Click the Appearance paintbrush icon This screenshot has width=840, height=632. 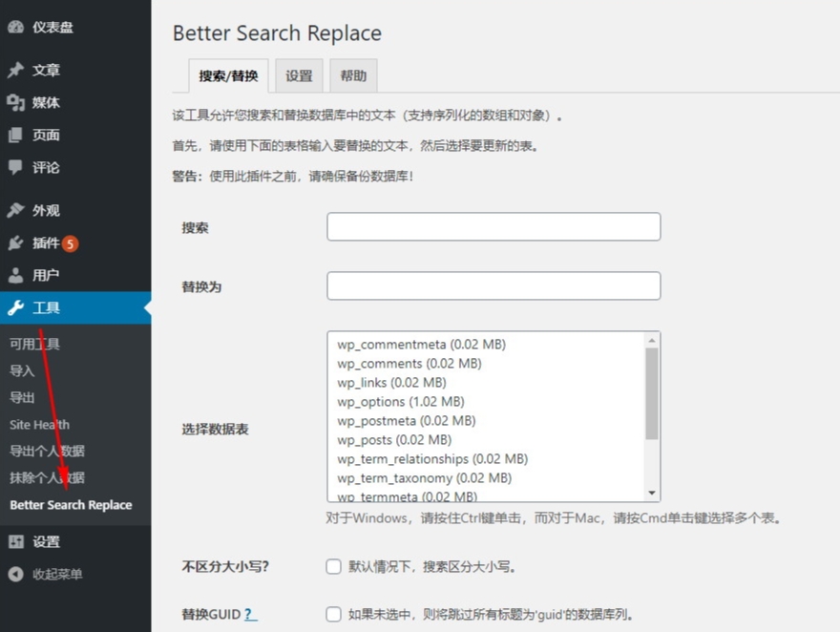tap(16, 210)
